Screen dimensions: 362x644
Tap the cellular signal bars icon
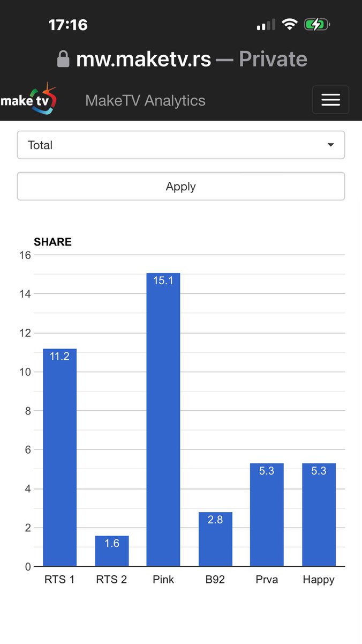click(266, 25)
